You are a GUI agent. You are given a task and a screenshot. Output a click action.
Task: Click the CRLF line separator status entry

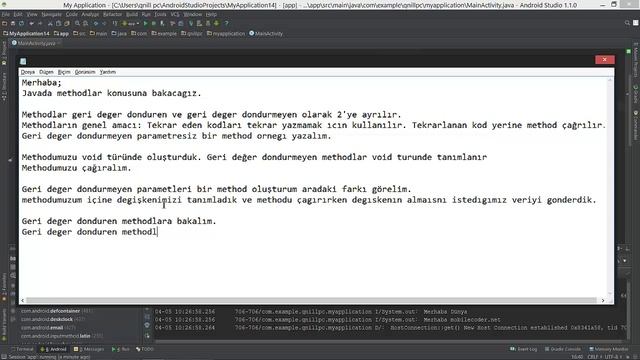point(595,357)
